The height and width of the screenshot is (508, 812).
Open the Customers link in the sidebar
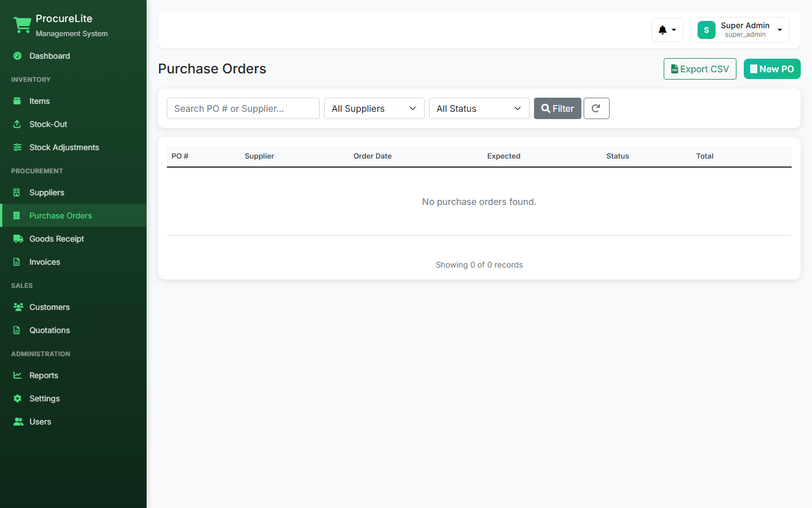tap(73, 307)
